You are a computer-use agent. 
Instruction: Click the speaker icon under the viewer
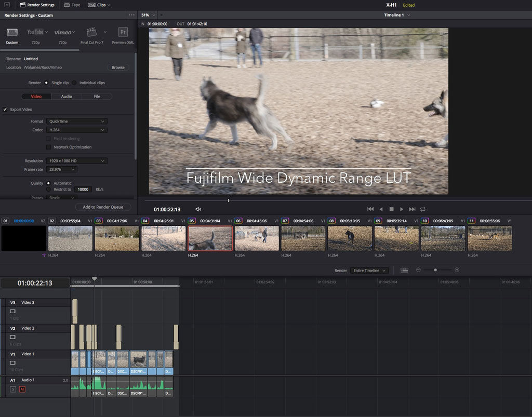tap(198, 209)
